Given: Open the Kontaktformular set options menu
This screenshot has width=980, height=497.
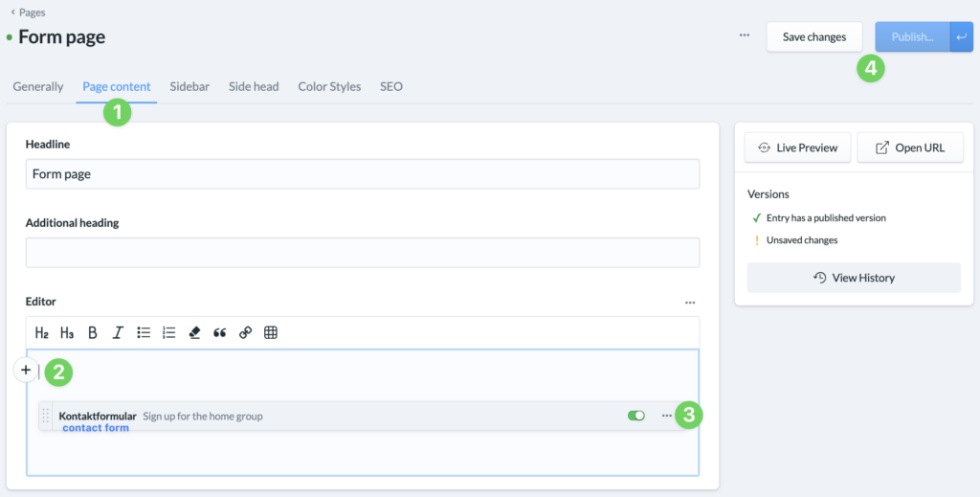Looking at the screenshot, I should point(667,416).
